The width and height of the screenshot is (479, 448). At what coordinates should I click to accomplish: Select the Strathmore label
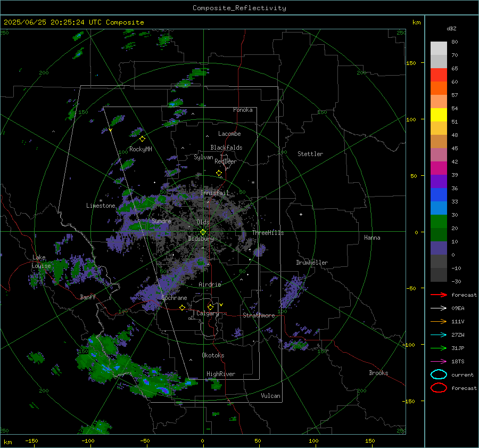tap(259, 315)
